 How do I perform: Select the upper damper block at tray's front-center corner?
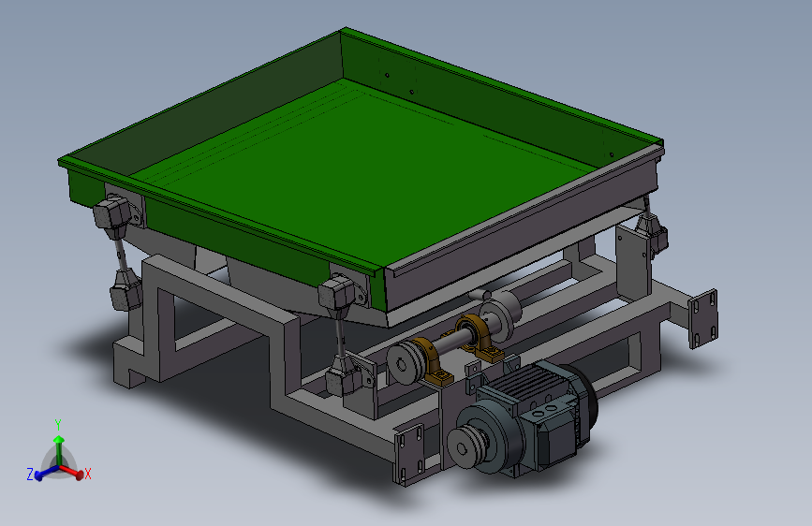click(336, 293)
